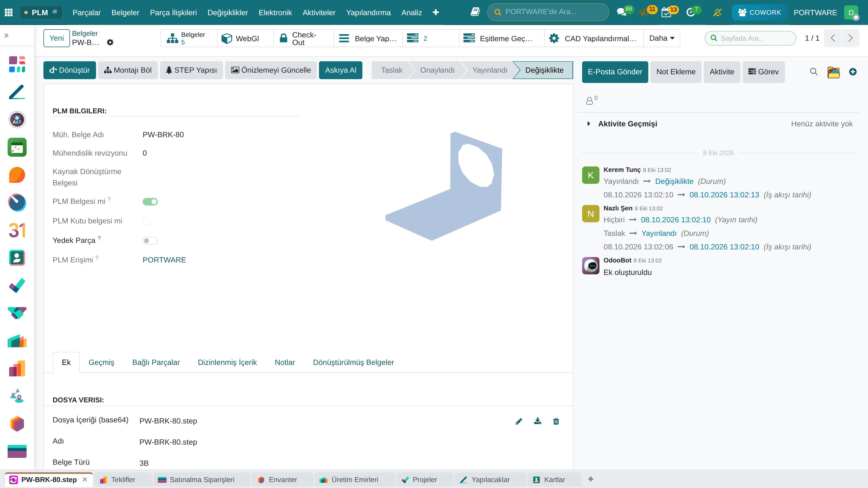Toggle the PLM Belgesi mi switch
The image size is (868, 488).
coord(150,201)
